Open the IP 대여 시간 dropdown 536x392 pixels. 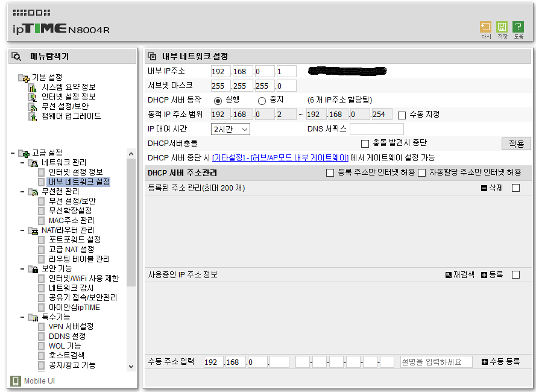click(x=230, y=129)
